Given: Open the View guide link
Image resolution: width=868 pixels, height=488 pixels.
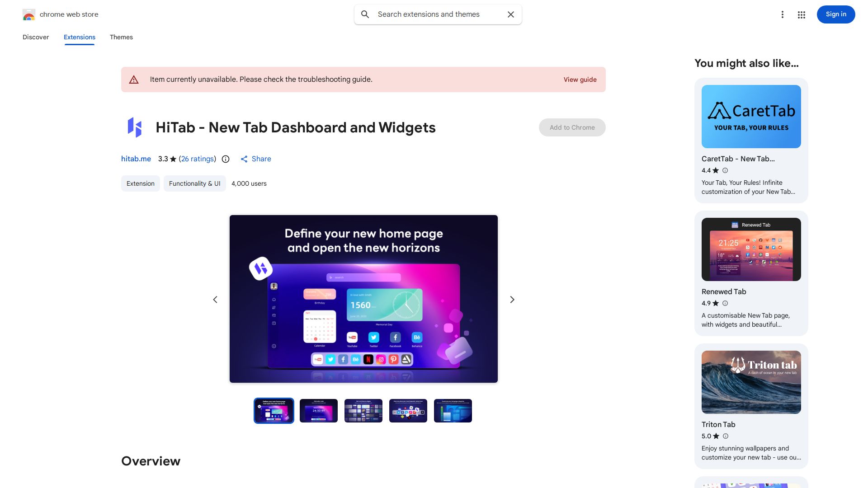Looking at the screenshot, I should (x=580, y=80).
